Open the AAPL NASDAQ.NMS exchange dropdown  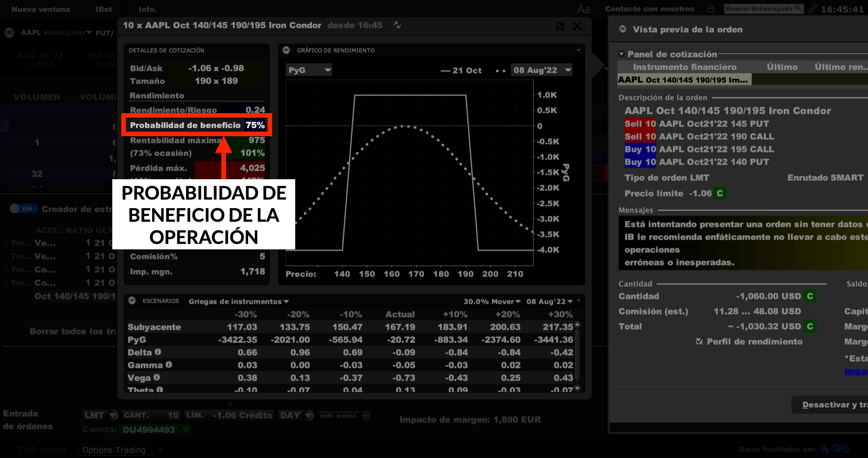[89, 33]
